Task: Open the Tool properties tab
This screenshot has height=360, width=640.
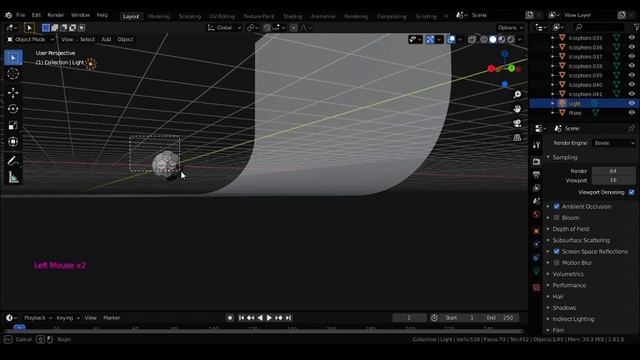Action: point(536,145)
